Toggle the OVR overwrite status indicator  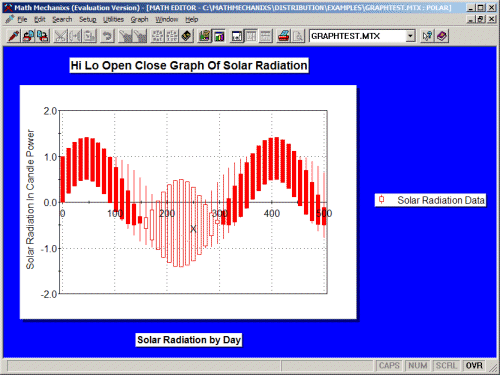[x=474, y=366]
